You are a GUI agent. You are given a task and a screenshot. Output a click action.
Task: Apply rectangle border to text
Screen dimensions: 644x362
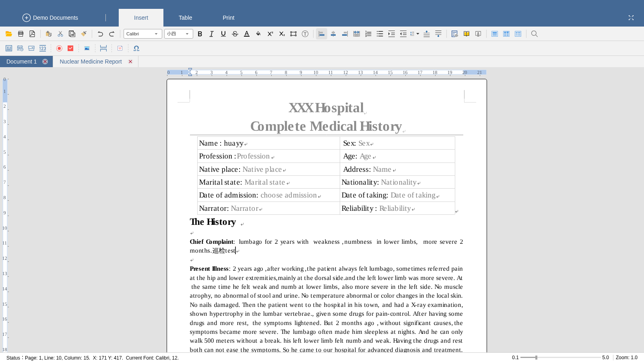[293, 34]
